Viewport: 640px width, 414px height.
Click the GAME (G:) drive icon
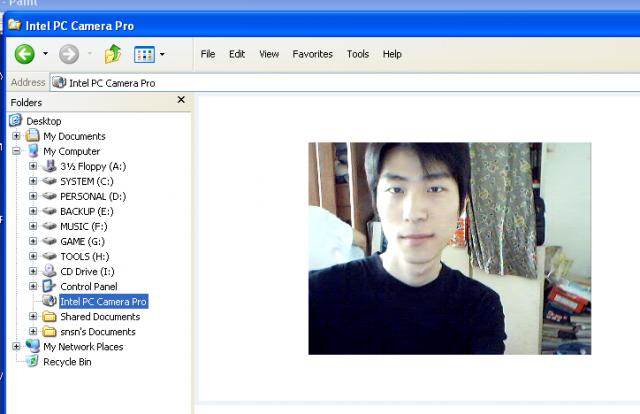[x=49, y=241]
